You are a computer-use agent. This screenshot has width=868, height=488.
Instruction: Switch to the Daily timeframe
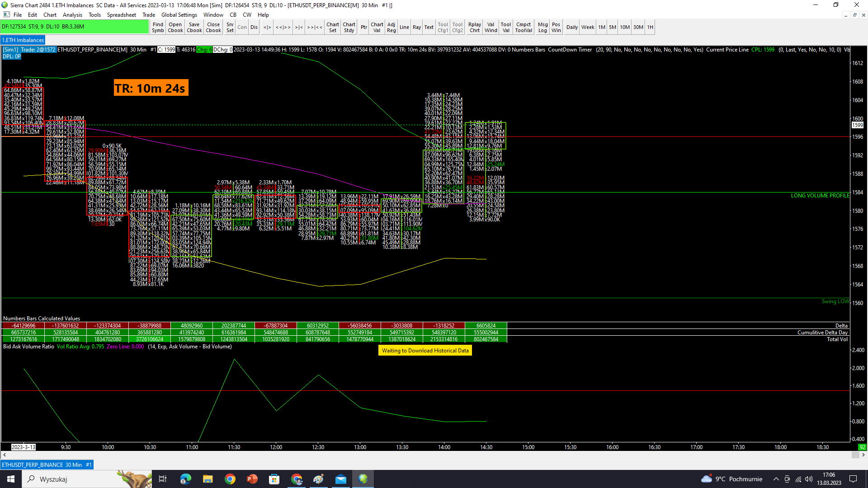572,27
